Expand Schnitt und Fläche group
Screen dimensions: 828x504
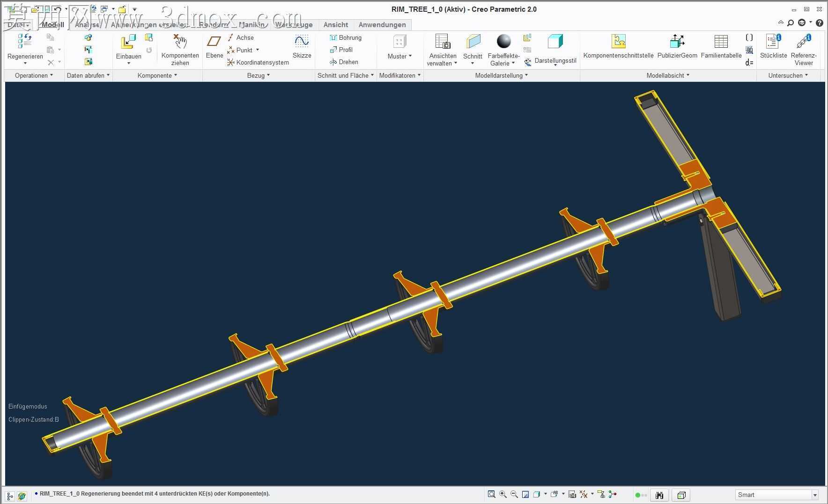pos(346,75)
